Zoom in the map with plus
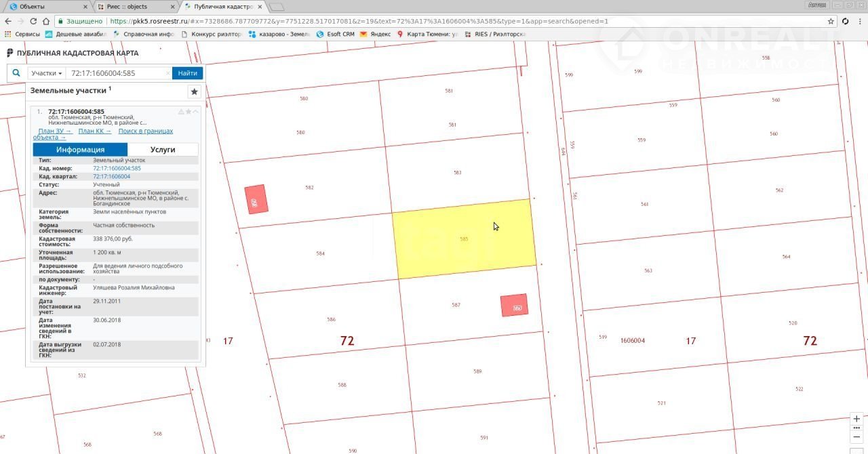The image size is (868, 454). click(x=857, y=419)
